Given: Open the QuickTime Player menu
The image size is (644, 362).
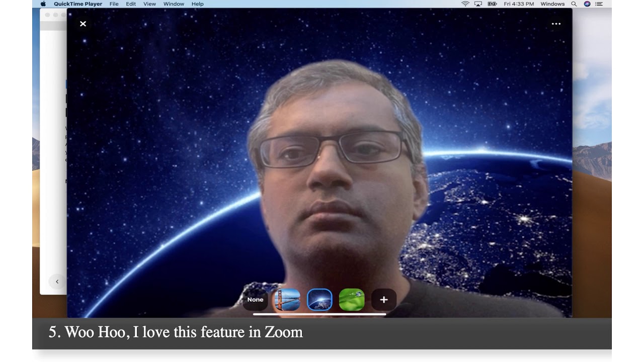Looking at the screenshot, I should (x=78, y=4).
